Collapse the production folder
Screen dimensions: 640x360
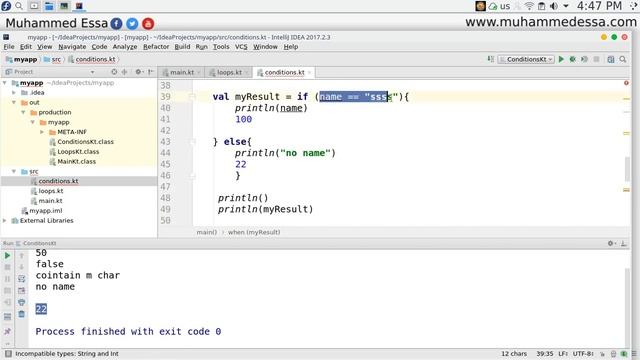[x=23, y=112]
